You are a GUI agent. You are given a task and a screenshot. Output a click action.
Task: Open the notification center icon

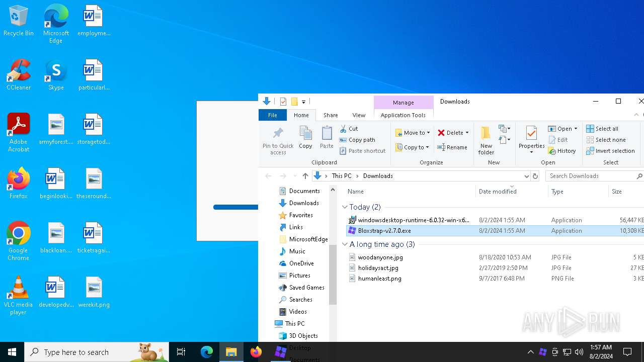pos(627,352)
